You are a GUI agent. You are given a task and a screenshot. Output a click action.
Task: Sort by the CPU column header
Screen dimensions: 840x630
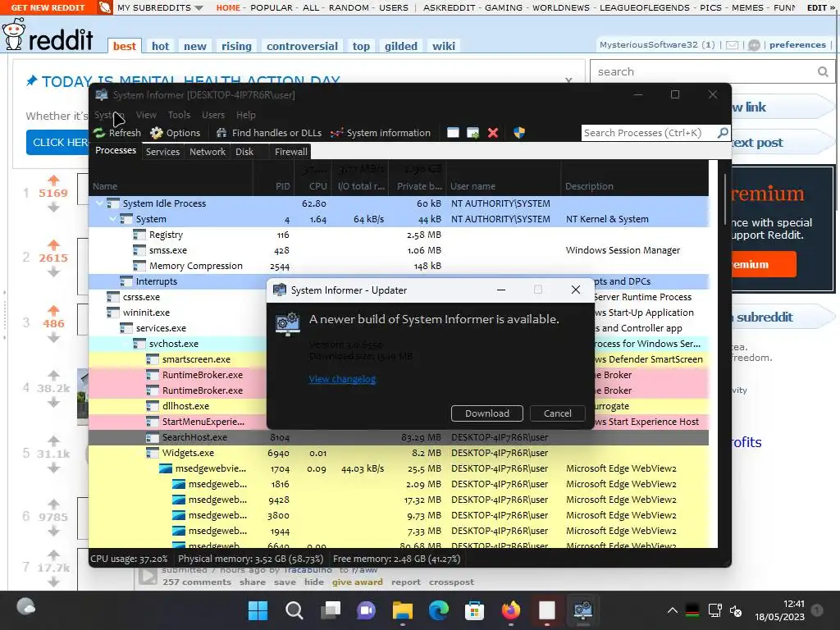[x=313, y=186]
